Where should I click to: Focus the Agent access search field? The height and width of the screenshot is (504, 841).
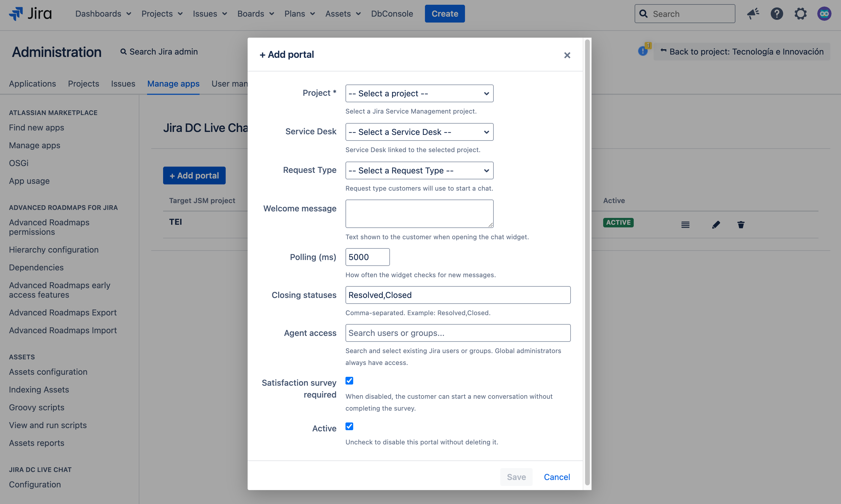(x=458, y=333)
